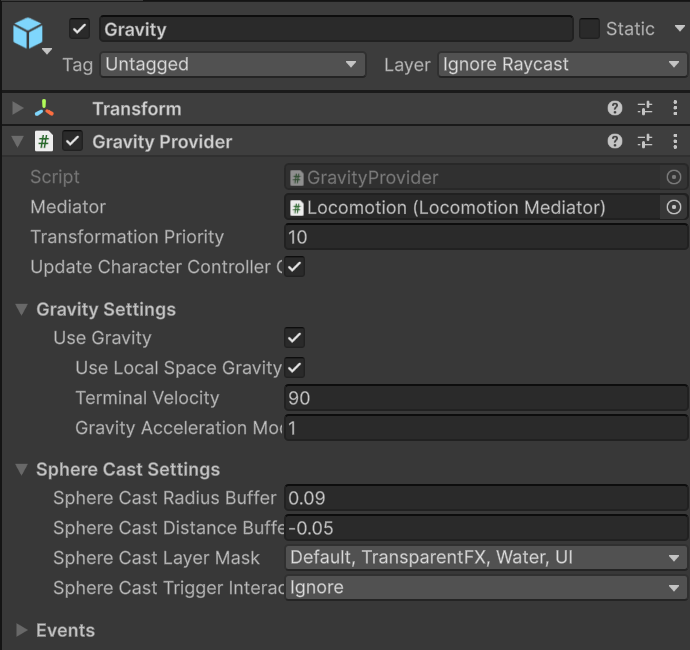Expand the Events section
Image resolution: width=690 pixels, height=650 pixels.
pos(21,630)
